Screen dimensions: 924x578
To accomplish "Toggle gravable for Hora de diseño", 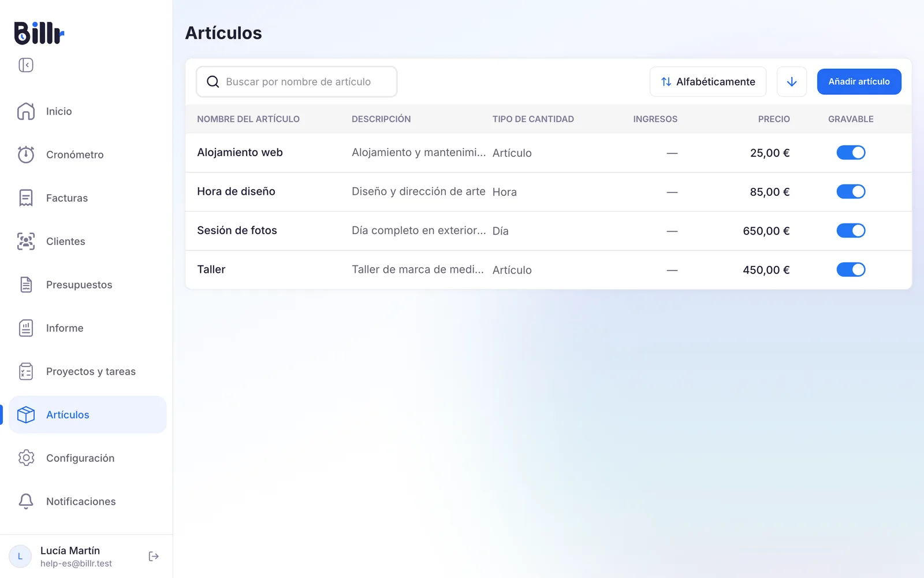I will (x=851, y=191).
